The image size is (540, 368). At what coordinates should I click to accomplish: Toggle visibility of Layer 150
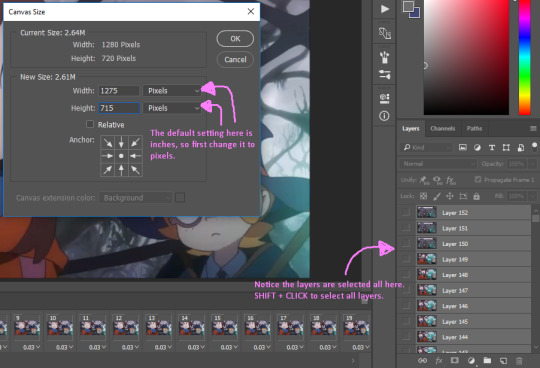(x=406, y=243)
